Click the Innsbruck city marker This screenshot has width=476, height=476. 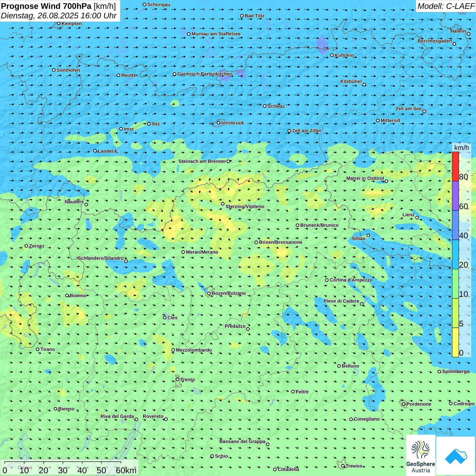pyautogui.click(x=219, y=123)
